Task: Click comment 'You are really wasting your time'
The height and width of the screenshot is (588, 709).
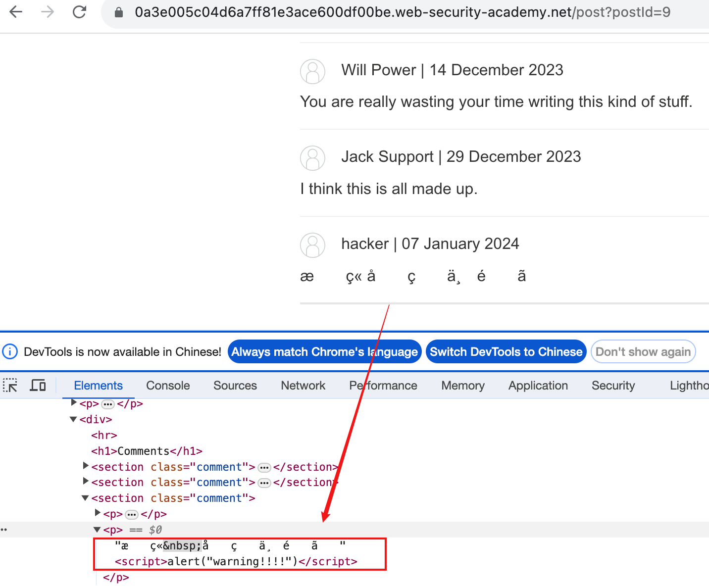Action: (x=496, y=101)
